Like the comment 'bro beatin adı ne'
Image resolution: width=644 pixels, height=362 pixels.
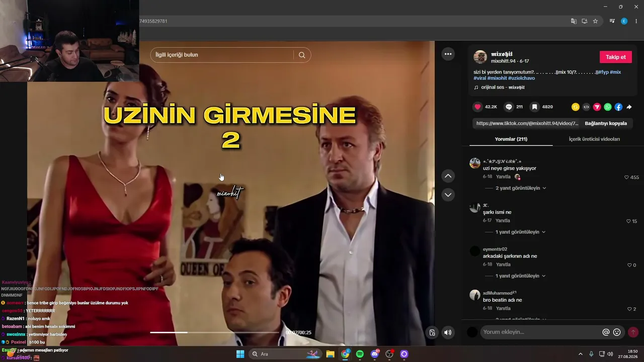pyautogui.click(x=629, y=309)
